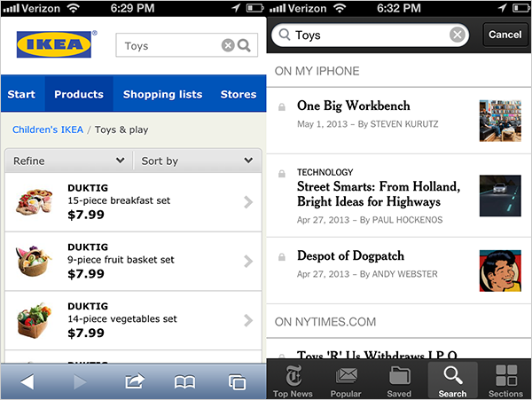Tap lock icon beside One Big Workbench

click(x=282, y=106)
